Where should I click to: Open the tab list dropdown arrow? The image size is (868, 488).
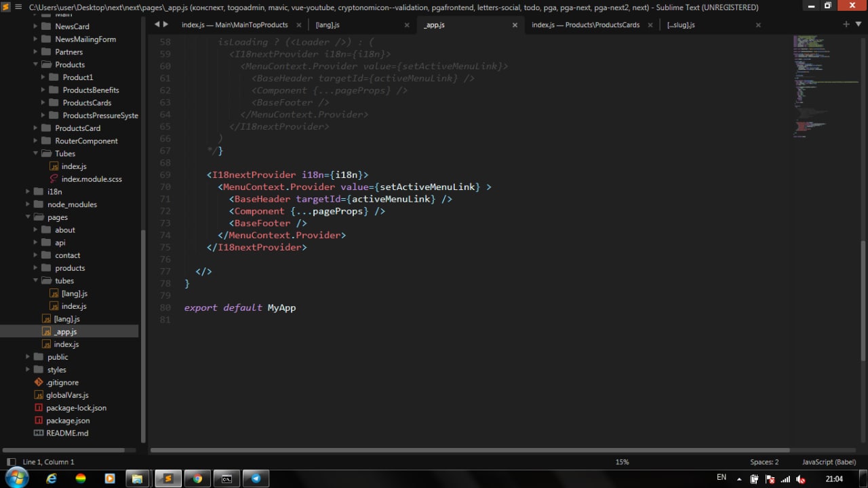tap(857, 24)
